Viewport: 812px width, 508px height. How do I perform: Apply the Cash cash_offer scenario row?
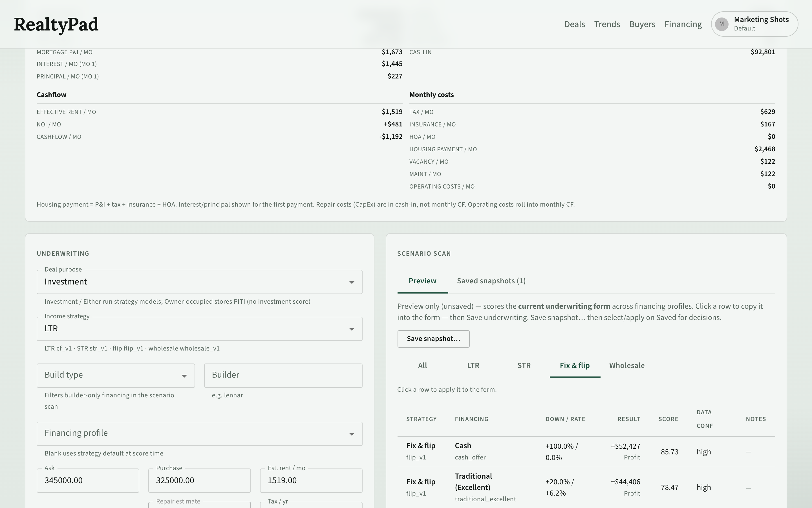coord(586,452)
